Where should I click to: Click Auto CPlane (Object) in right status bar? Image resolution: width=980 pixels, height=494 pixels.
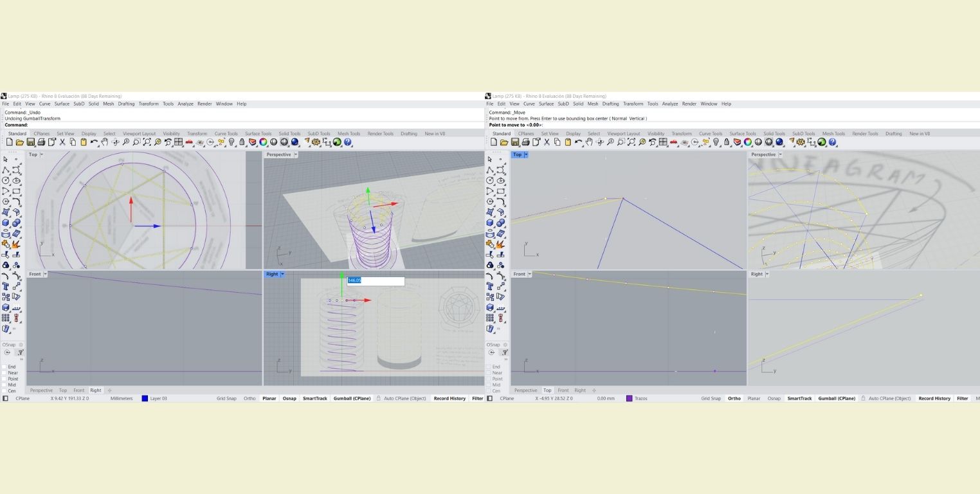pos(890,398)
